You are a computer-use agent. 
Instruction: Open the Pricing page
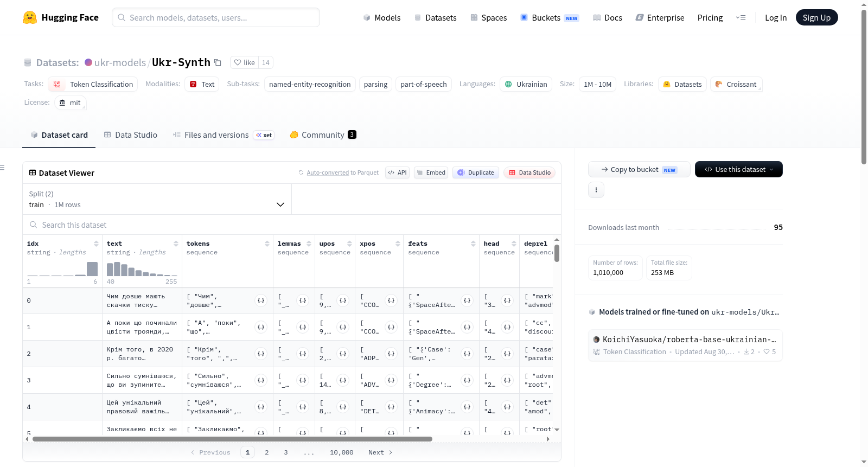(x=710, y=17)
